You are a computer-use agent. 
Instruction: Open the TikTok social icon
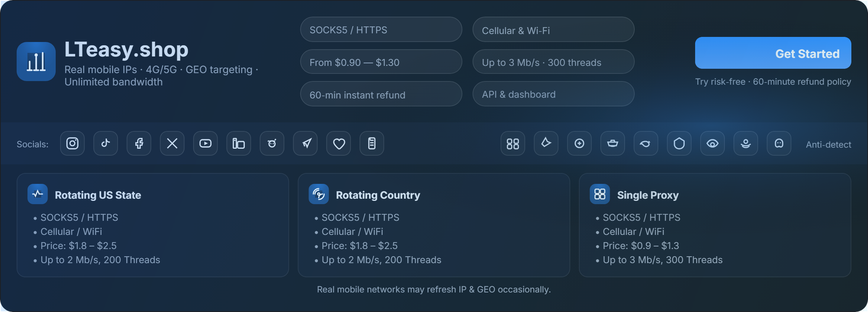(x=106, y=143)
